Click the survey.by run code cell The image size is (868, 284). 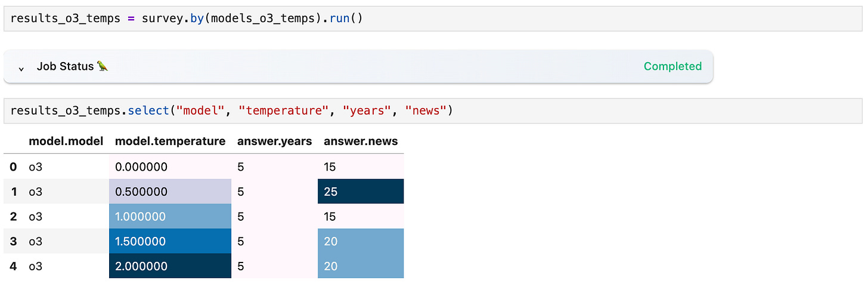pos(433,18)
